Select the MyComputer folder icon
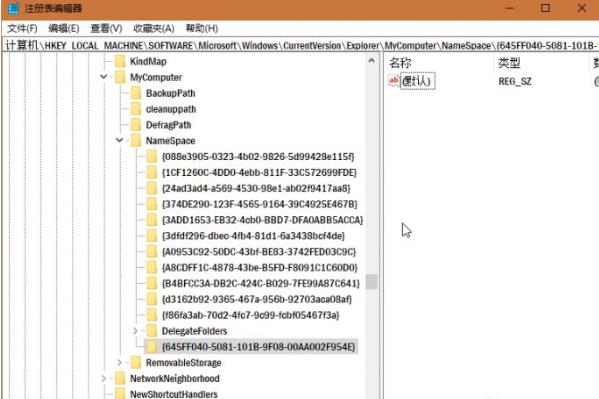Image resolution: width=599 pixels, height=399 pixels. point(120,77)
